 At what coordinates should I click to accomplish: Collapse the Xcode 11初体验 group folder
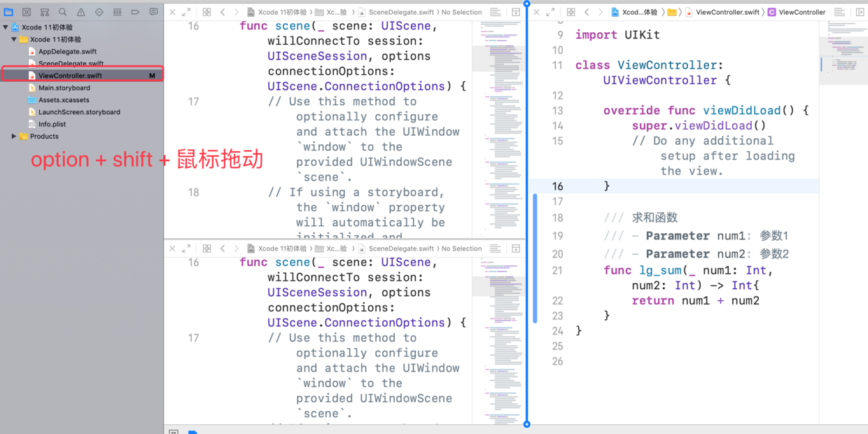(x=14, y=40)
